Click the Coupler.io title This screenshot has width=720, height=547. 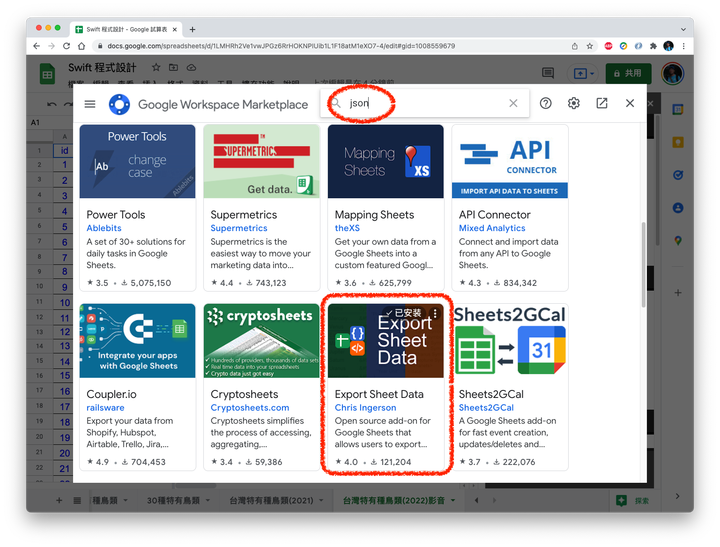click(x=111, y=394)
